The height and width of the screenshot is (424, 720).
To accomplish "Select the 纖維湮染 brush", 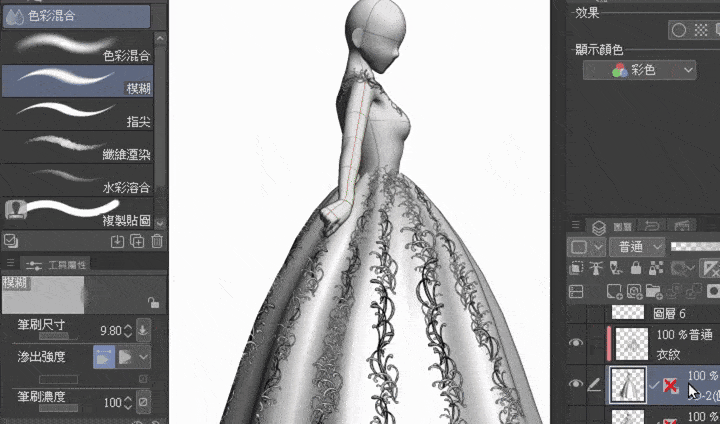I will tap(78, 147).
